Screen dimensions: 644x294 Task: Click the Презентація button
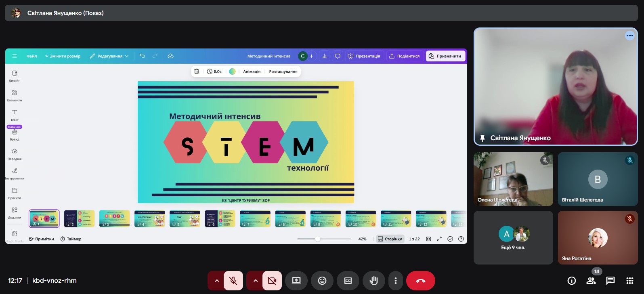[x=364, y=56]
